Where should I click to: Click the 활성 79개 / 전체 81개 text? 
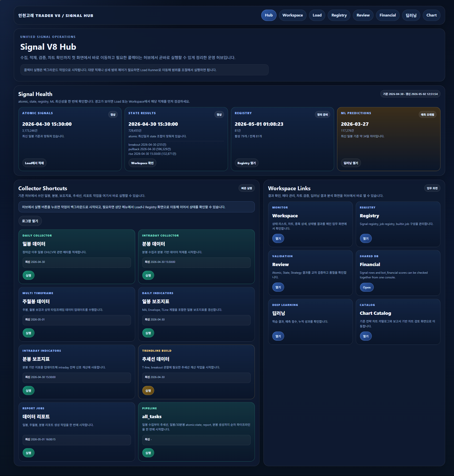tap(248, 136)
